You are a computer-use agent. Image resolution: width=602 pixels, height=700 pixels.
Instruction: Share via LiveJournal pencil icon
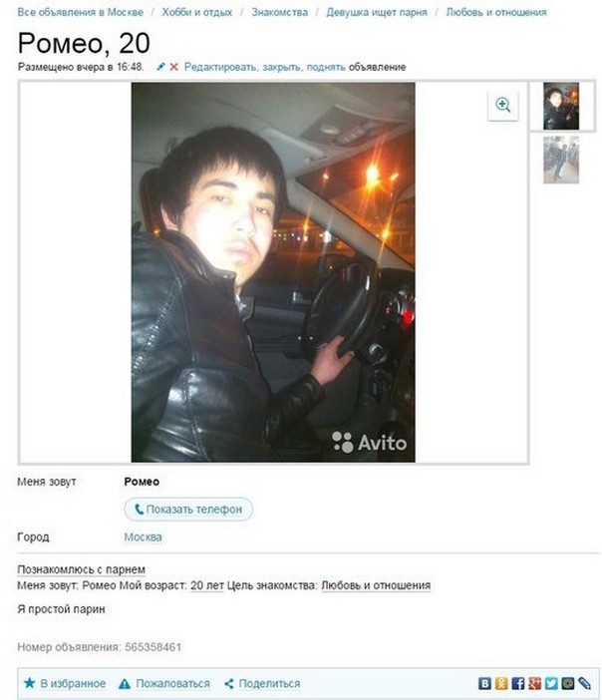(x=584, y=683)
